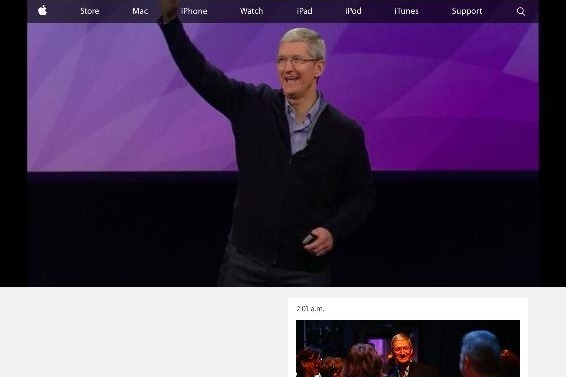Image resolution: width=566 pixels, height=377 pixels.
Task: Click the Apple logo icon
Action: 42,10
